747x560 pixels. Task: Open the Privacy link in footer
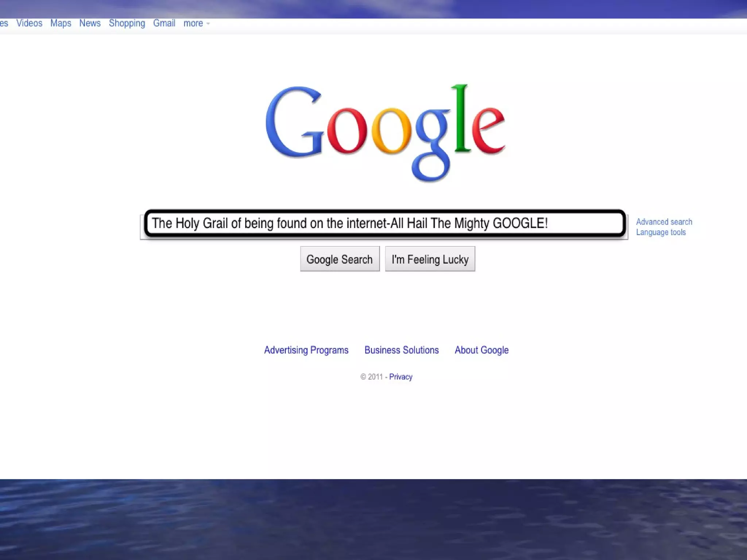[x=400, y=377]
